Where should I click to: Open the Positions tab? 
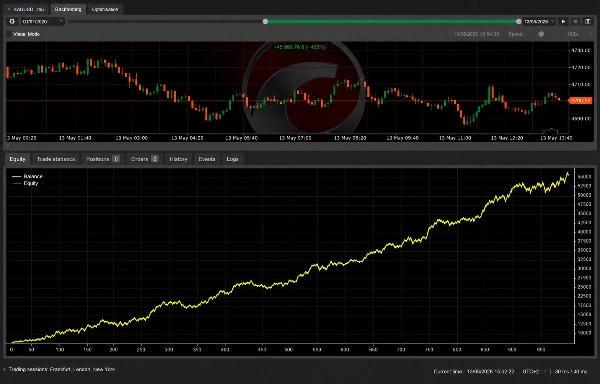pyautogui.click(x=103, y=159)
